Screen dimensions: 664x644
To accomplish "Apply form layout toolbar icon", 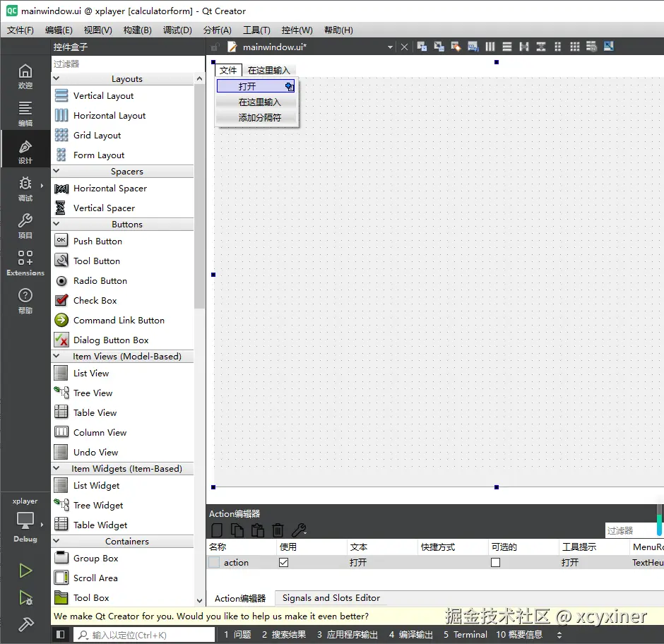I will point(558,47).
